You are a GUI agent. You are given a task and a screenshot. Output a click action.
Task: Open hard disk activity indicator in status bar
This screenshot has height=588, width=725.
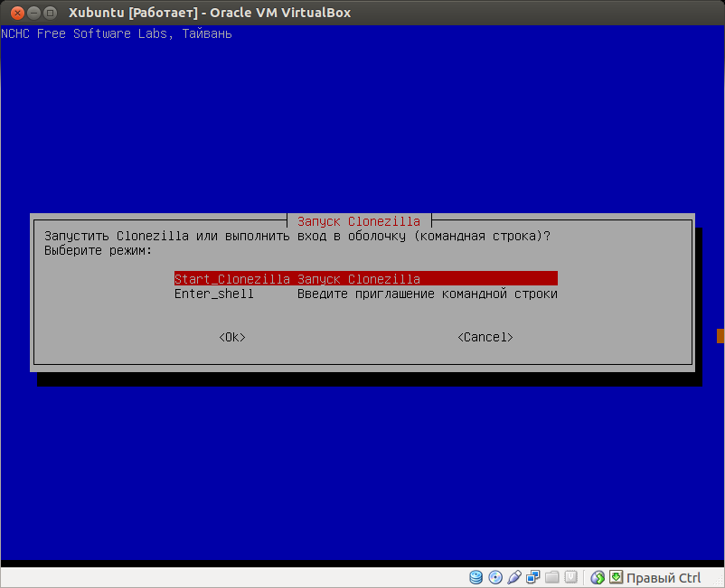click(x=475, y=577)
